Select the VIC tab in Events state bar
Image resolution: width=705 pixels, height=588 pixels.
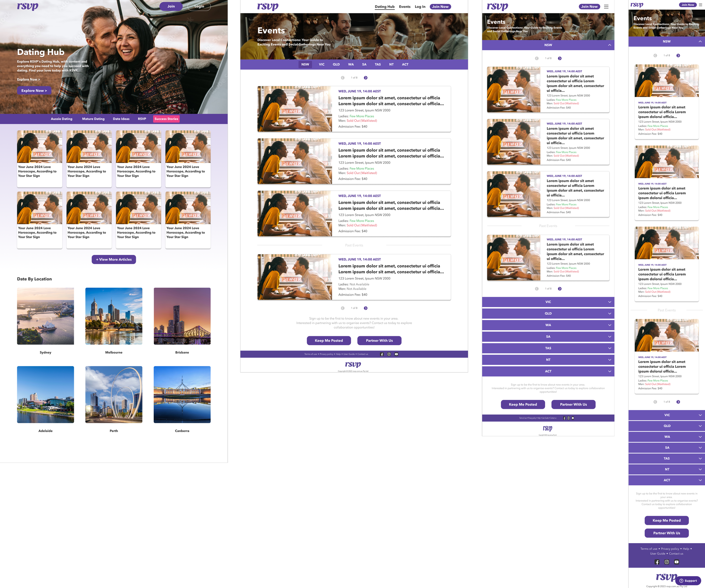pyautogui.click(x=321, y=65)
